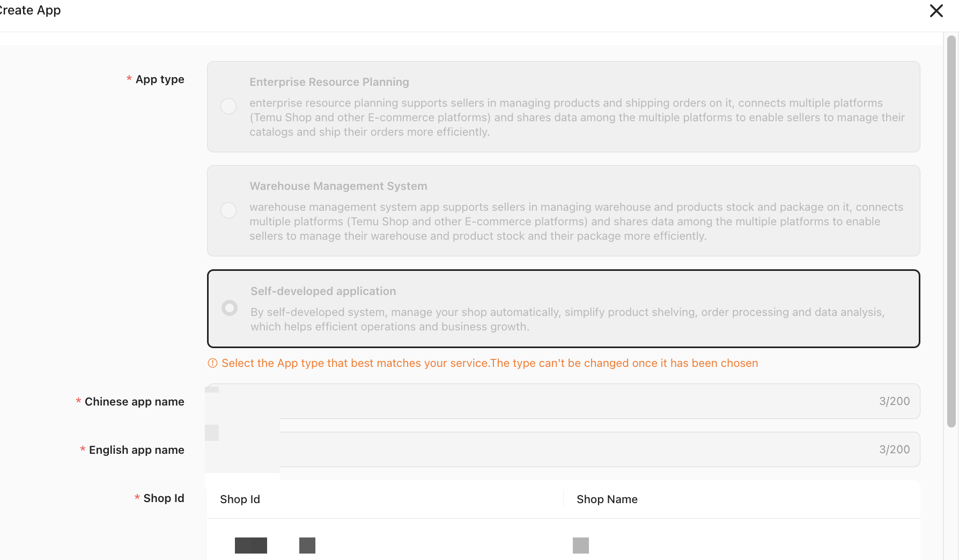
Task: Click the Warehouse Management System title
Action: [x=338, y=186]
